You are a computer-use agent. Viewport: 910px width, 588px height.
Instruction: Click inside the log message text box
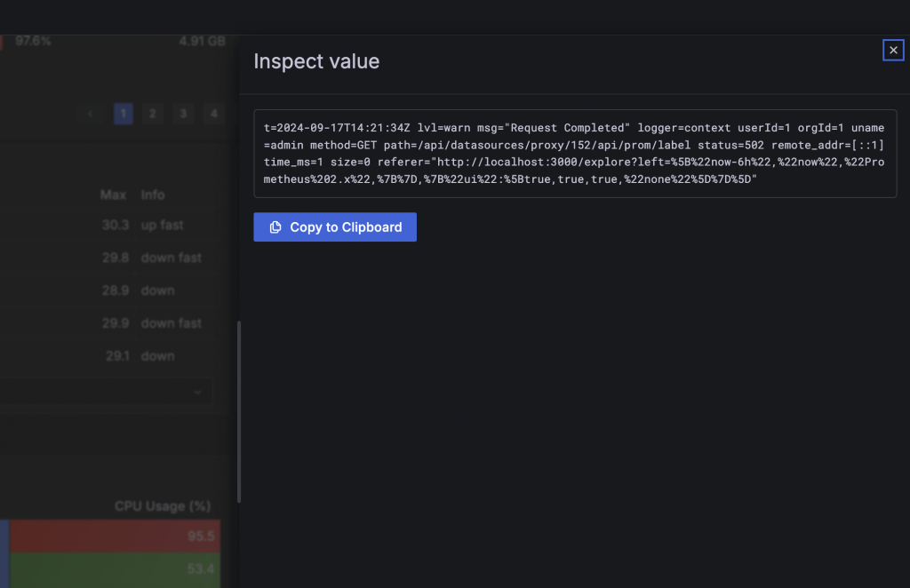point(574,154)
